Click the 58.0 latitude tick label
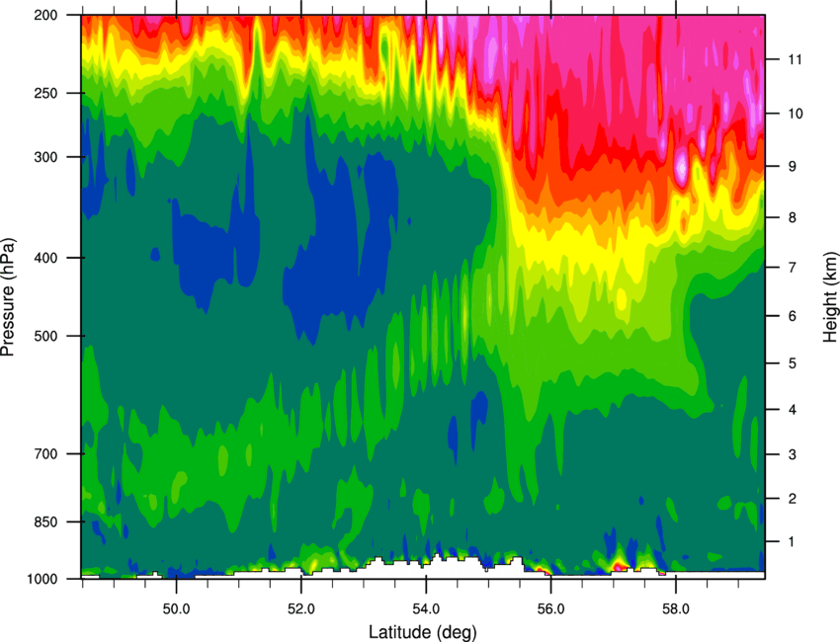 pyautogui.click(x=676, y=609)
